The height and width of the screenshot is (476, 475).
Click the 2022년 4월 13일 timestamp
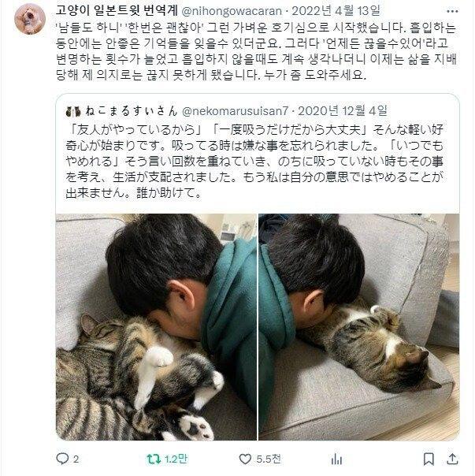pyautogui.click(x=336, y=10)
